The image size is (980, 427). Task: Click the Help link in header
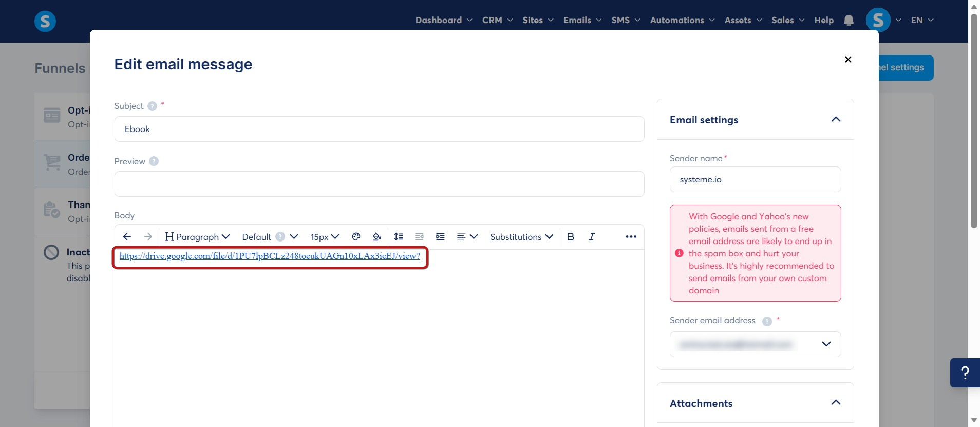point(824,20)
